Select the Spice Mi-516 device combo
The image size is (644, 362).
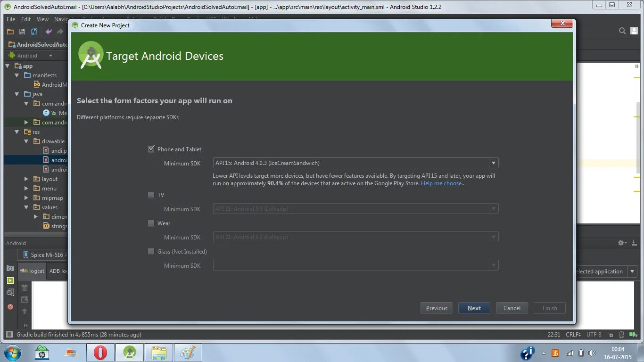[43, 255]
